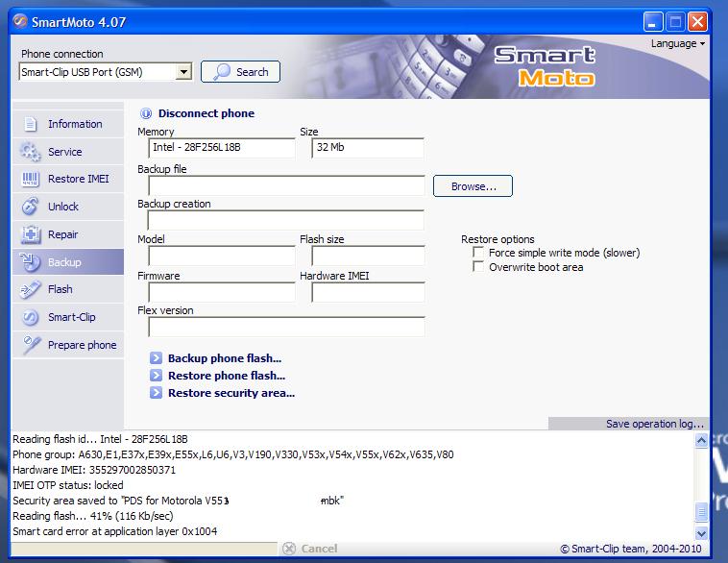Click the log scrollbar thumb
Viewport: 728px width, 563px height.
click(701, 512)
